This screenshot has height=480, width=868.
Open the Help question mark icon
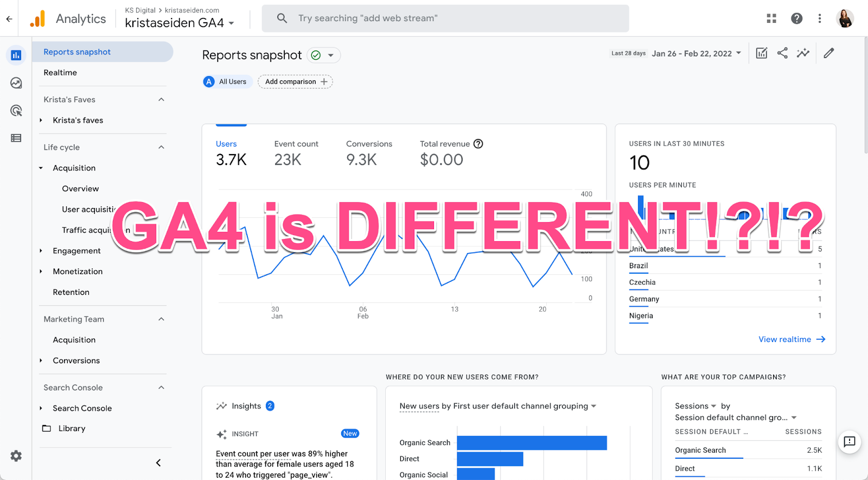[x=796, y=18]
